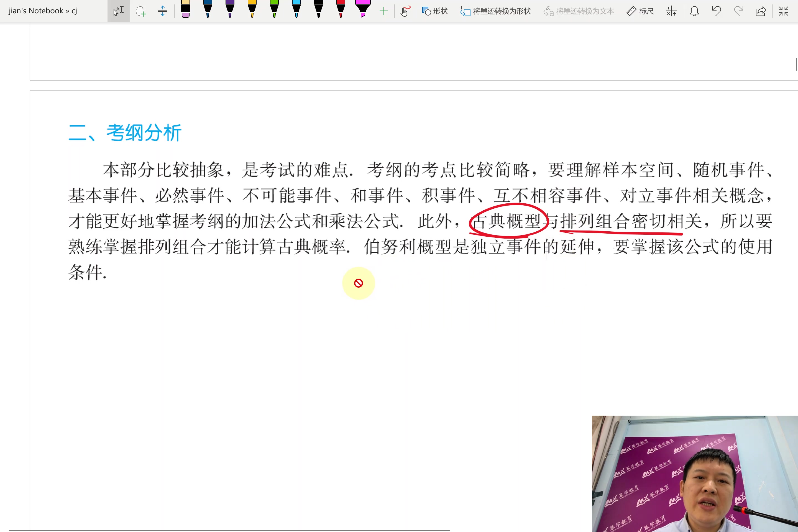Click the horizontal scrollbar at the bottom

tap(229, 530)
